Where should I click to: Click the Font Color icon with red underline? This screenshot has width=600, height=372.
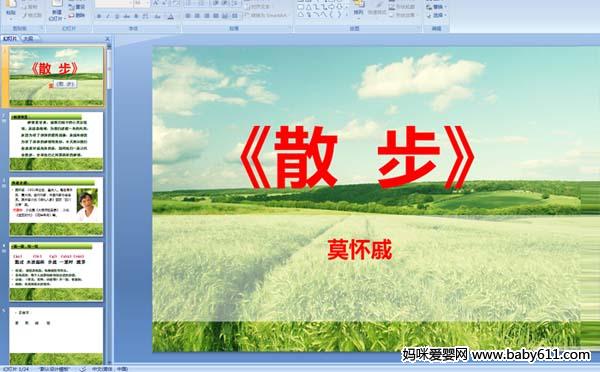click(x=171, y=16)
